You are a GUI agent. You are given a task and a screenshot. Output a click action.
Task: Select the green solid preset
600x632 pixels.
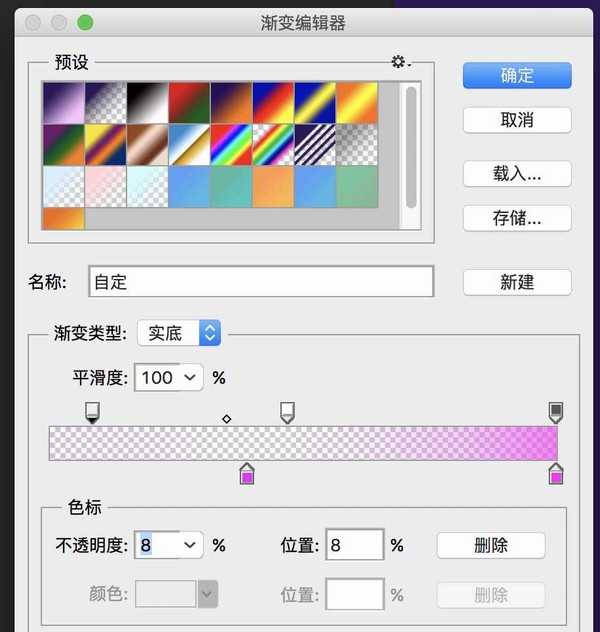point(357,187)
